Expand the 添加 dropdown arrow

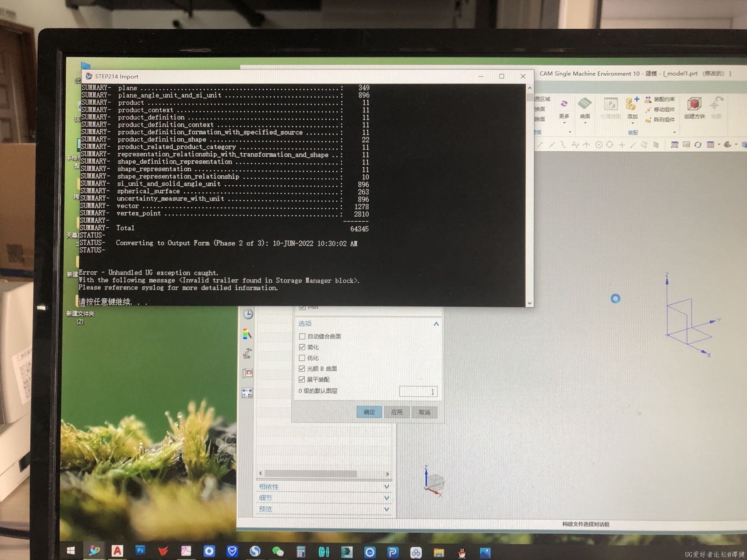coord(632,123)
